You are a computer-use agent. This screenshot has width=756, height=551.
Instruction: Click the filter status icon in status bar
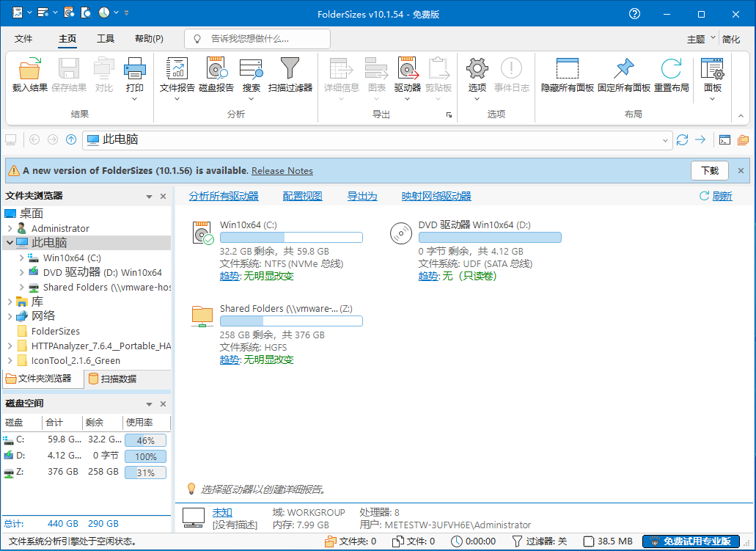517,541
